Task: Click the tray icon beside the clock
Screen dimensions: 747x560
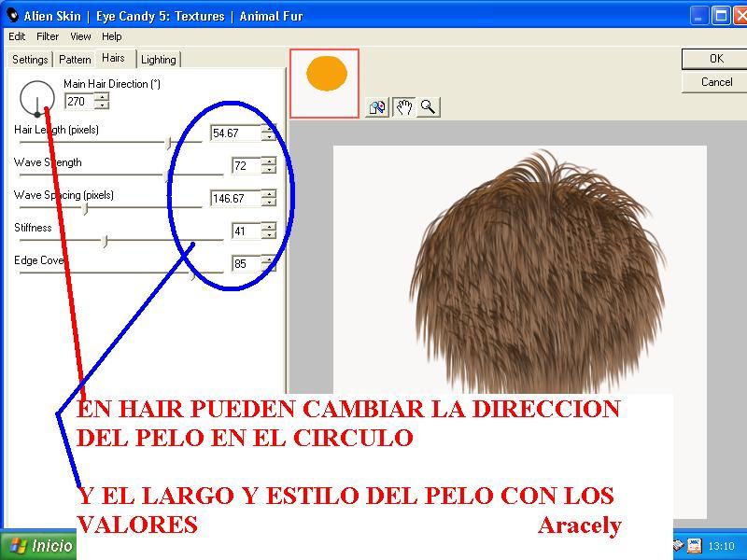Action: point(694,546)
